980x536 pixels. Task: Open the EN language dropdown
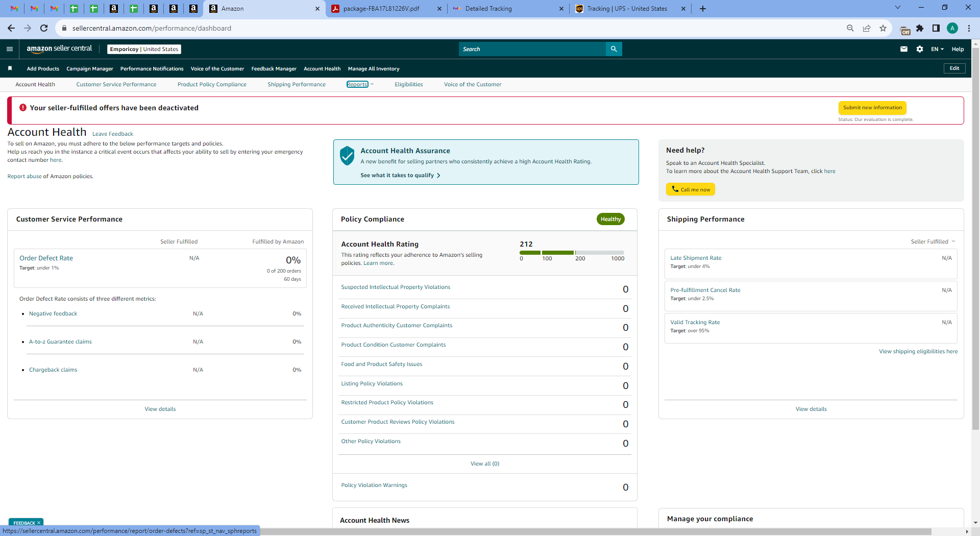tap(937, 49)
